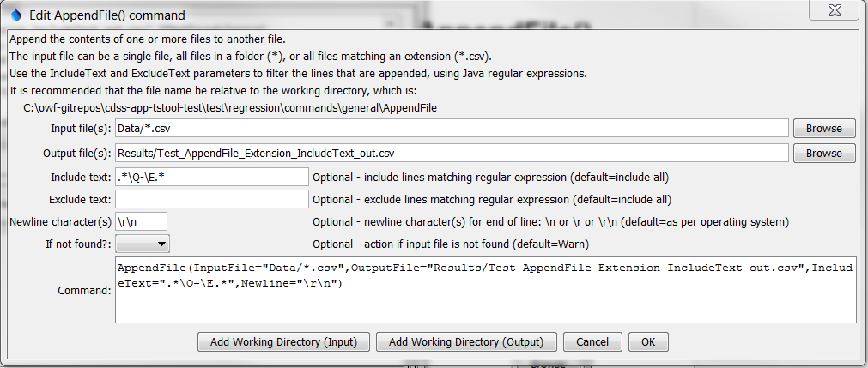Click the Newline character(s) field
This screenshot has width=868, height=368.
click(x=141, y=222)
